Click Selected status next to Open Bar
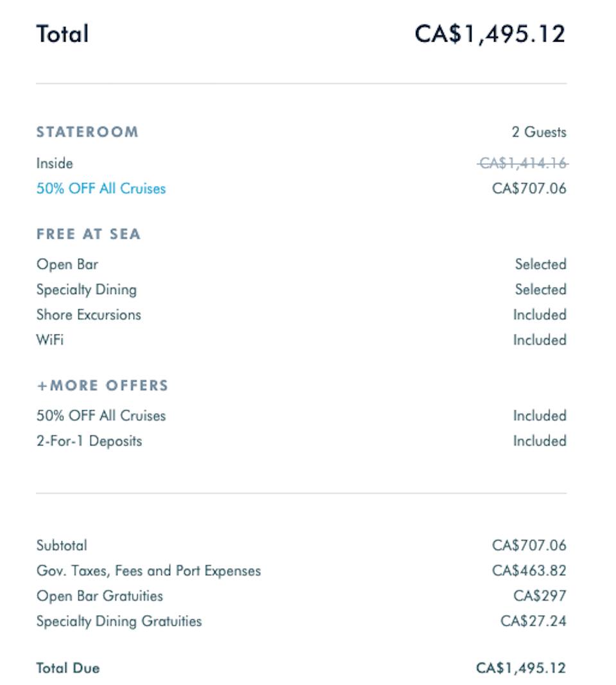Screen dimensions: 616x685 [x=540, y=264]
